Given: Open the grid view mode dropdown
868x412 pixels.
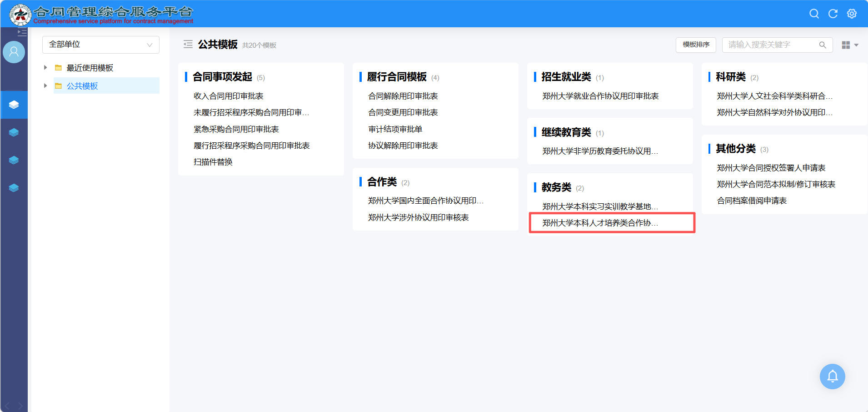Looking at the screenshot, I should [x=849, y=45].
